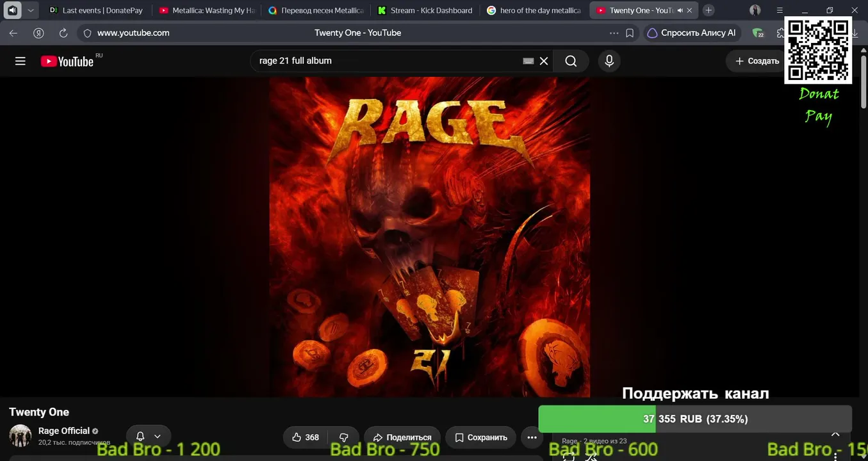Focus the www.youtube.com address field
The image size is (868, 461).
coord(133,33)
